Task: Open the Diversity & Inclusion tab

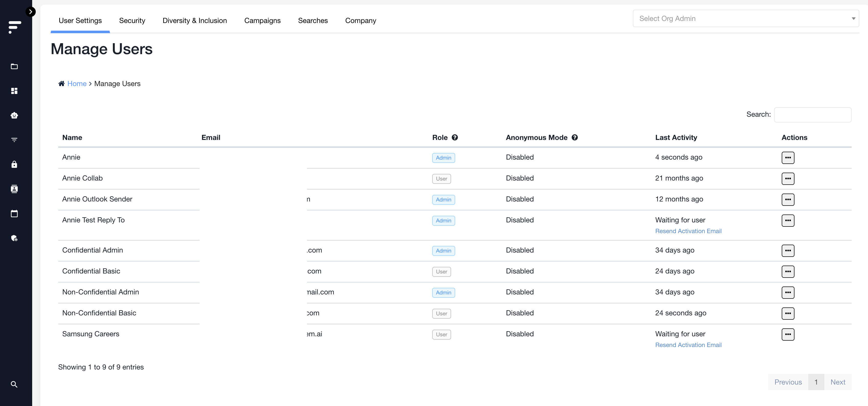Action: point(195,20)
